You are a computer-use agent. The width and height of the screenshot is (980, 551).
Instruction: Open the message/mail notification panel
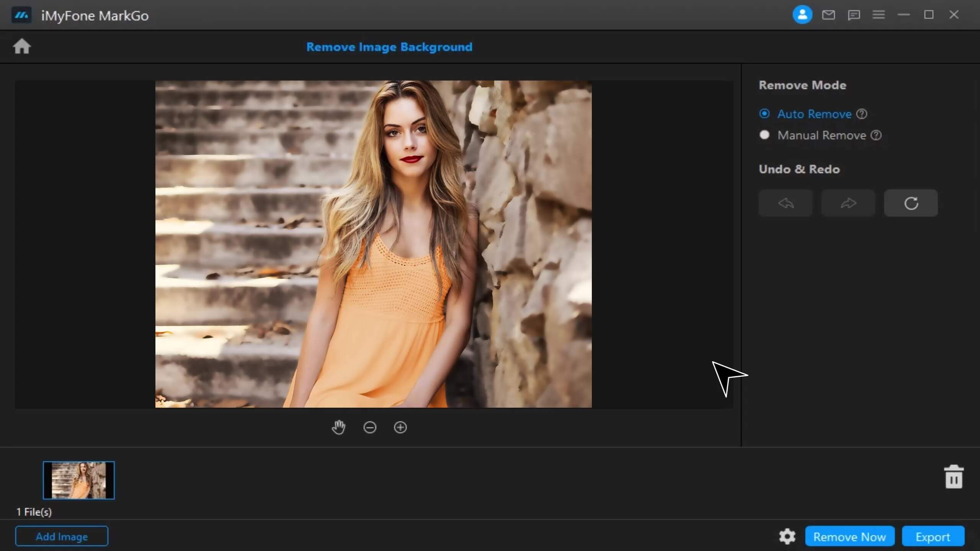pyautogui.click(x=828, y=15)
